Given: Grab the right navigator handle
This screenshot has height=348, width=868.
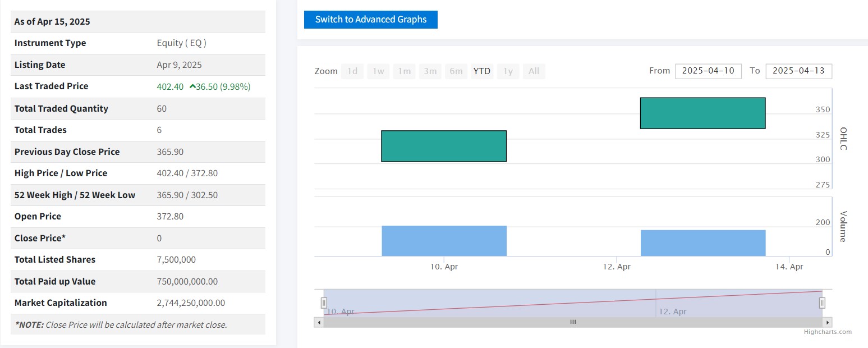Looking at the screenshot, I should pyautogui.click(x=822, y=303).
